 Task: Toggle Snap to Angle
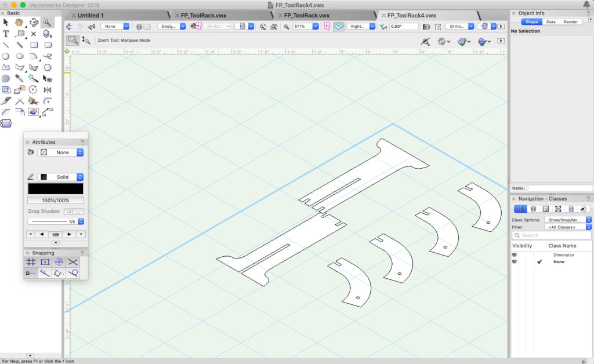[x=59, y=262]
